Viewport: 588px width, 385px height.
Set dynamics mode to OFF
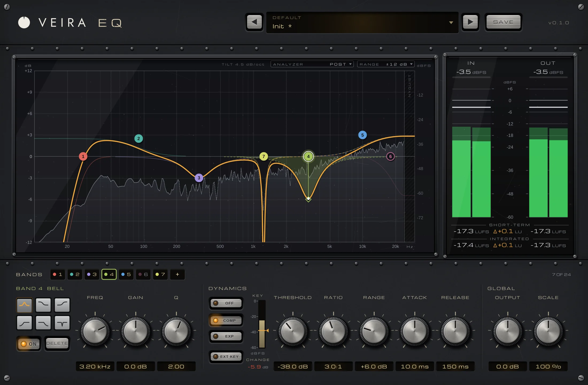click(x=226, y=303)
